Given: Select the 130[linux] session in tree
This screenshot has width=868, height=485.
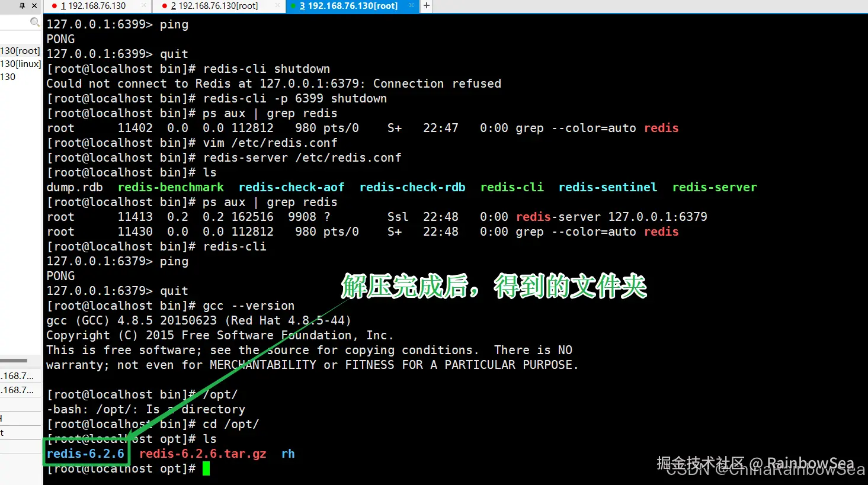Looking at the screenshot, I should click(21, 64).
